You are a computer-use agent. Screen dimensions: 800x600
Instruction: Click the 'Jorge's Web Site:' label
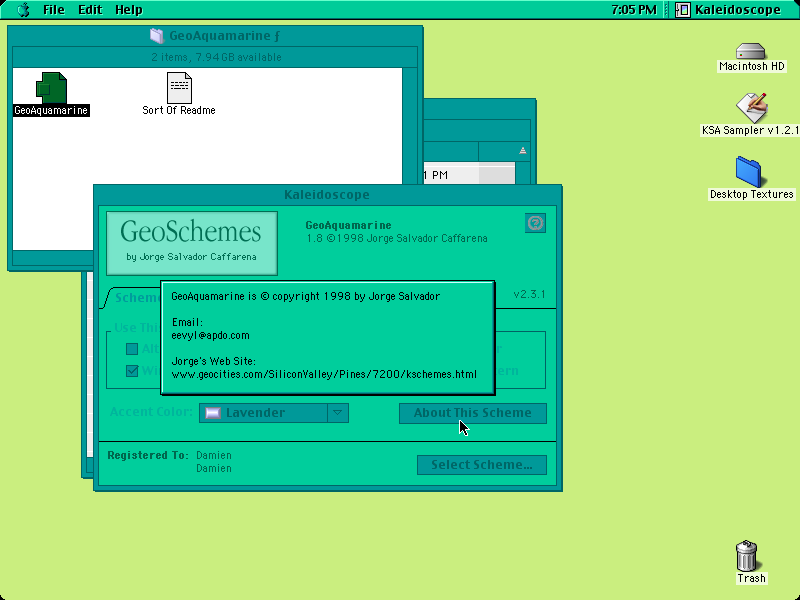click(x=214, y=361)
